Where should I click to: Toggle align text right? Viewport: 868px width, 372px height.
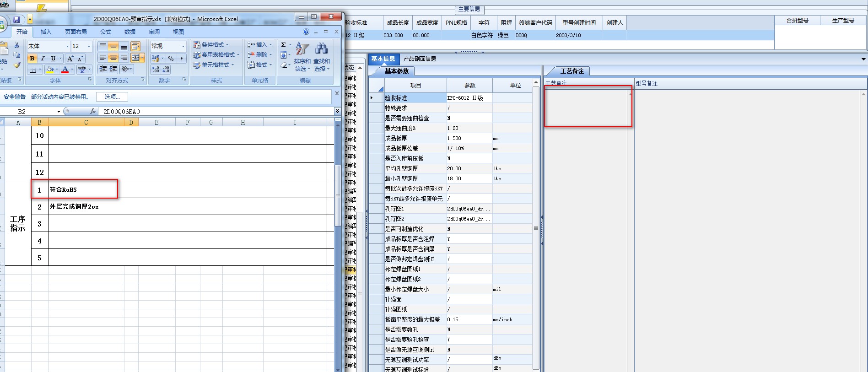point(124,58)
